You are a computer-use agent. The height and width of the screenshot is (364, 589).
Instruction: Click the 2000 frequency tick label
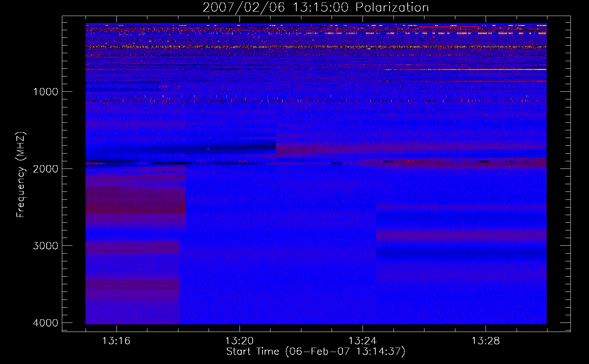tap(46, 169)
